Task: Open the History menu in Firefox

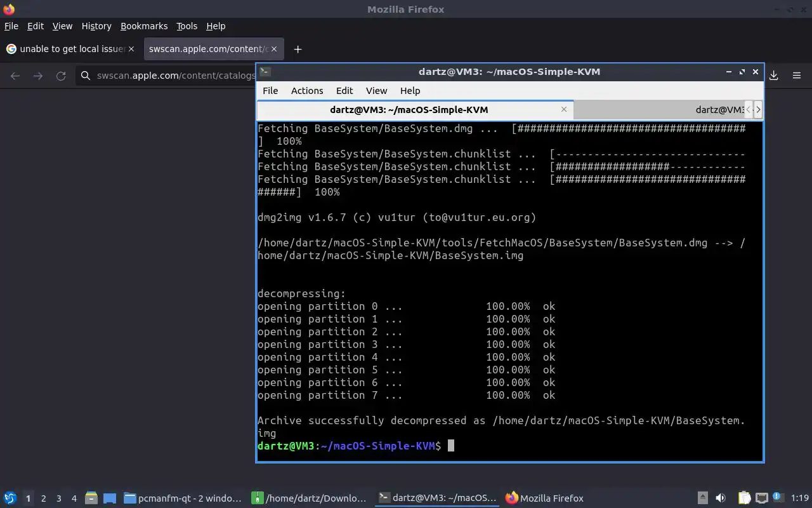Action: coord(96,26)
